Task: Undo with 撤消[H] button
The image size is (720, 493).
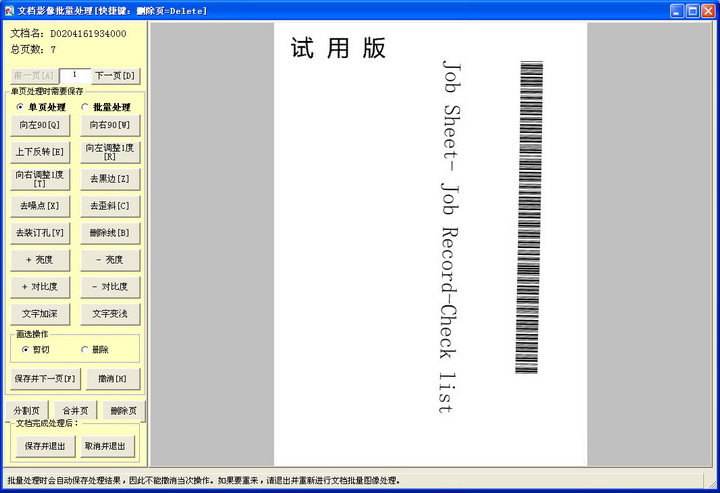Action: (x=113, y=379)
